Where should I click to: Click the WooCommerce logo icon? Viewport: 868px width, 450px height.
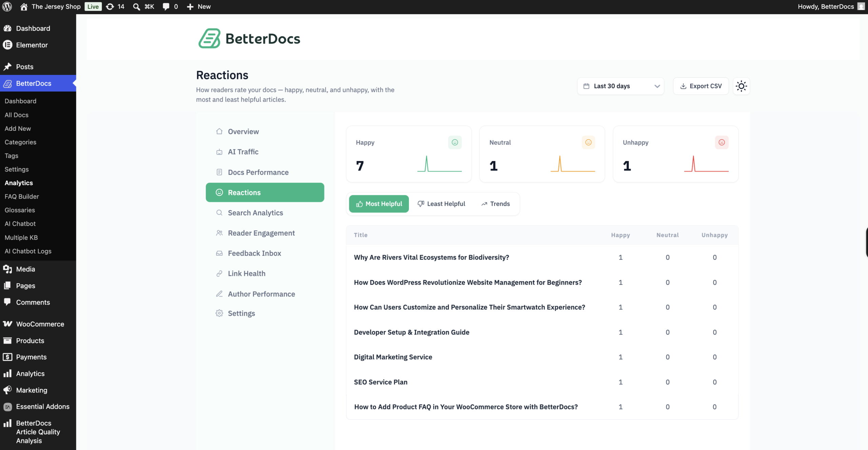click(x=7, y=324)
